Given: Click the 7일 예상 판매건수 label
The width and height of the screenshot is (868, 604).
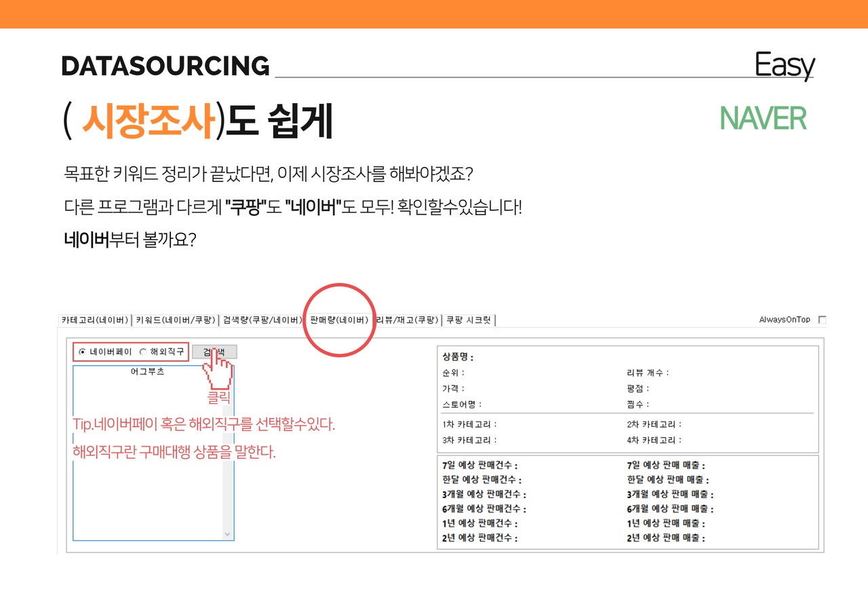Looking at the screenshot, I should (x=479, y=466).
